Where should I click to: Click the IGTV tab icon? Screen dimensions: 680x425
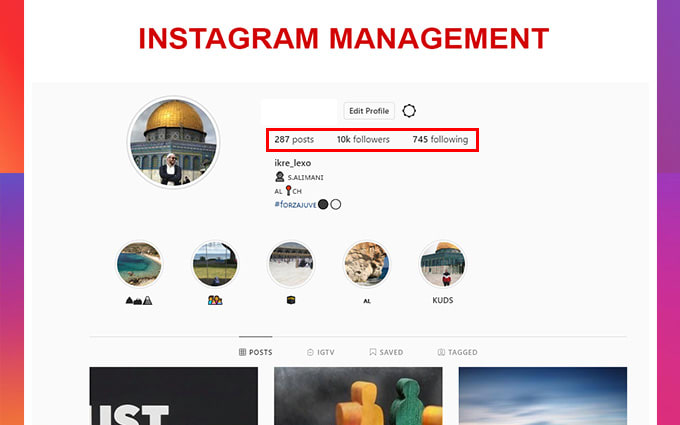310,352
